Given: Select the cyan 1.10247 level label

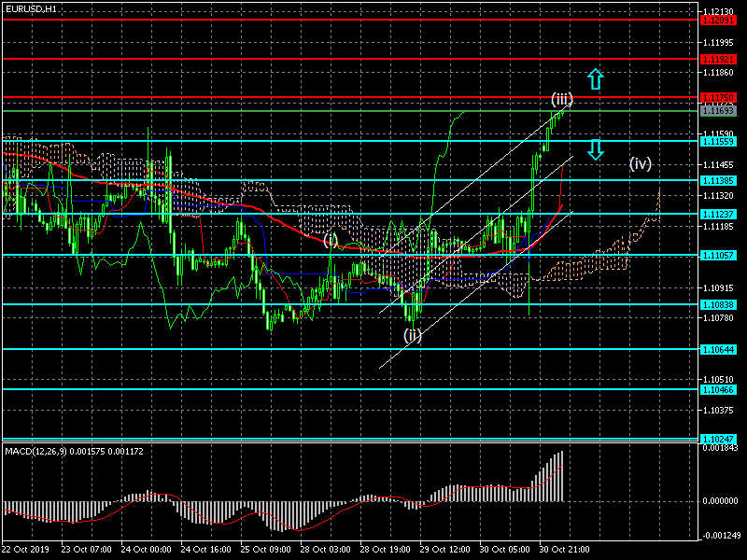Looking at the screenshot, I should coord(718,439).
